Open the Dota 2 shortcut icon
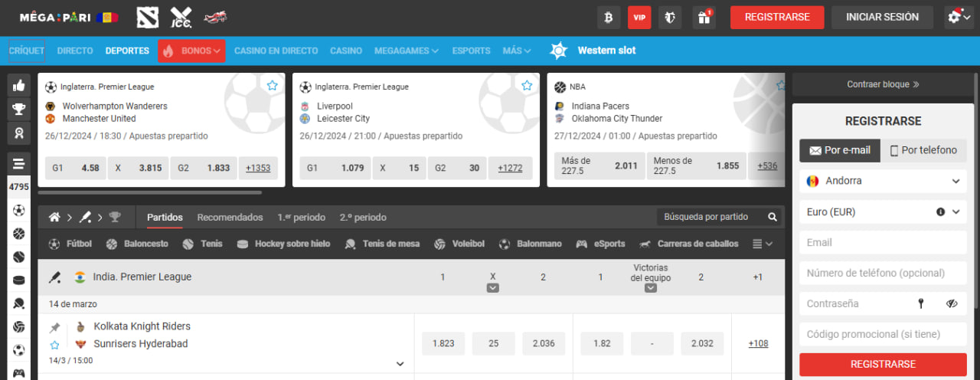Image resolution: width=980 pixels, height=380 pixels. pyautogui.click(x=148, y=17)
